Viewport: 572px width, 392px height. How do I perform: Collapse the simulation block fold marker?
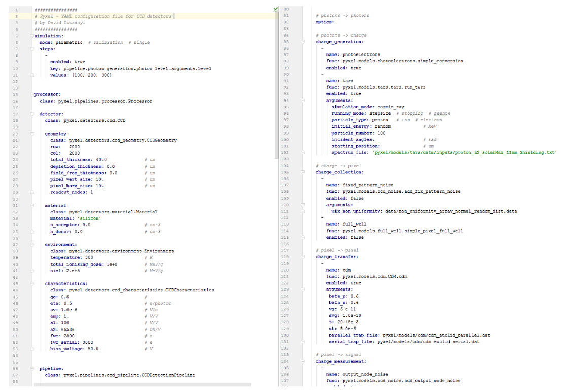tap(32, 36)
